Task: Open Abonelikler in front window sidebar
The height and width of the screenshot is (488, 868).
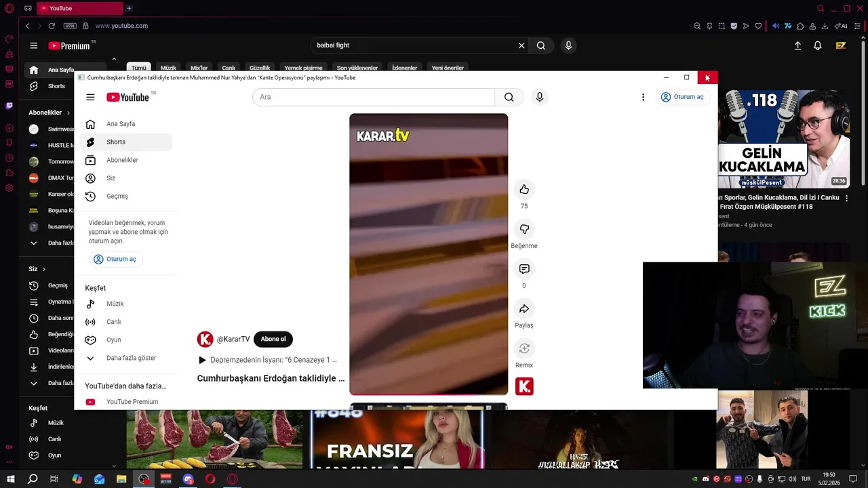Action: [125, 160]
